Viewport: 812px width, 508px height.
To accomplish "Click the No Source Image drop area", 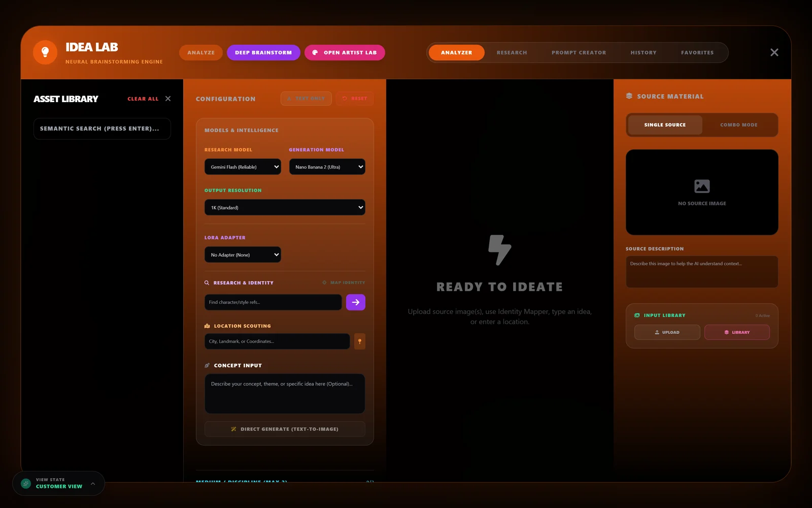I will click(x=702, y=192).
